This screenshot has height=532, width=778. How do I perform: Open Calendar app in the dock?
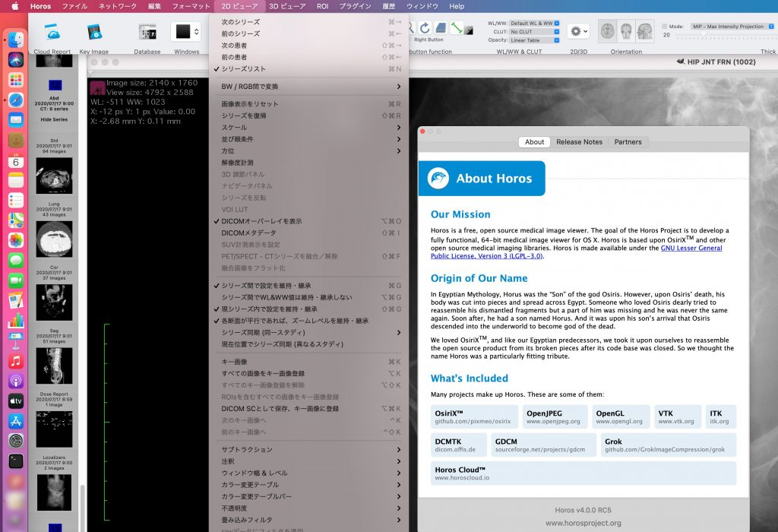(16, 160)
